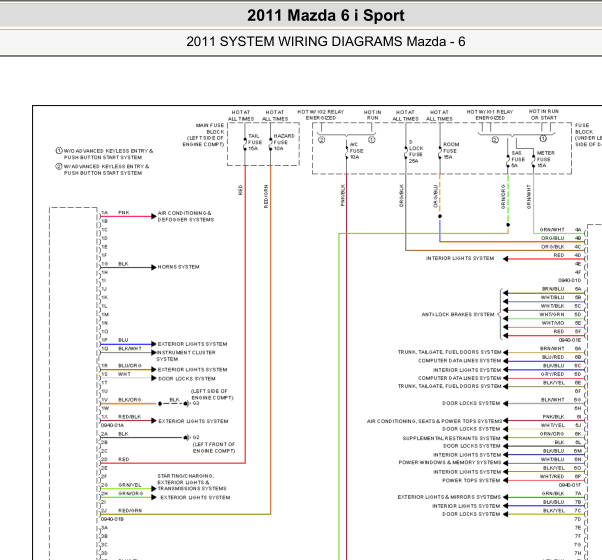Click 'GRN/WHT' wire label at pin 4A
The width and height of the screenshot is (602, 560).
[552, 230]
